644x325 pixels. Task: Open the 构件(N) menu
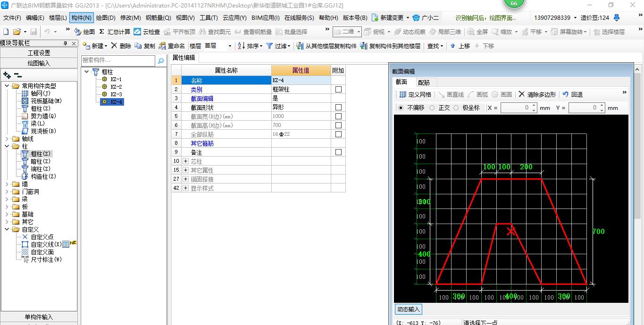tap(81, 18)
